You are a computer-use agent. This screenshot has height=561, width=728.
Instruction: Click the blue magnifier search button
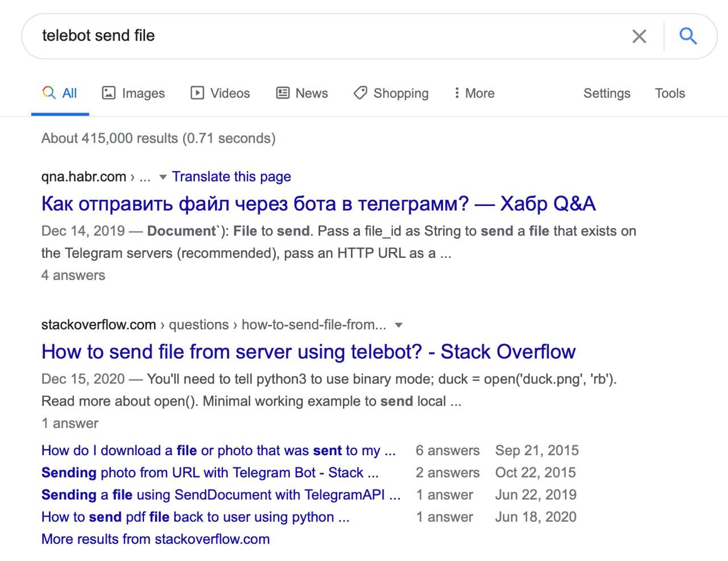(x=688, y=36)
